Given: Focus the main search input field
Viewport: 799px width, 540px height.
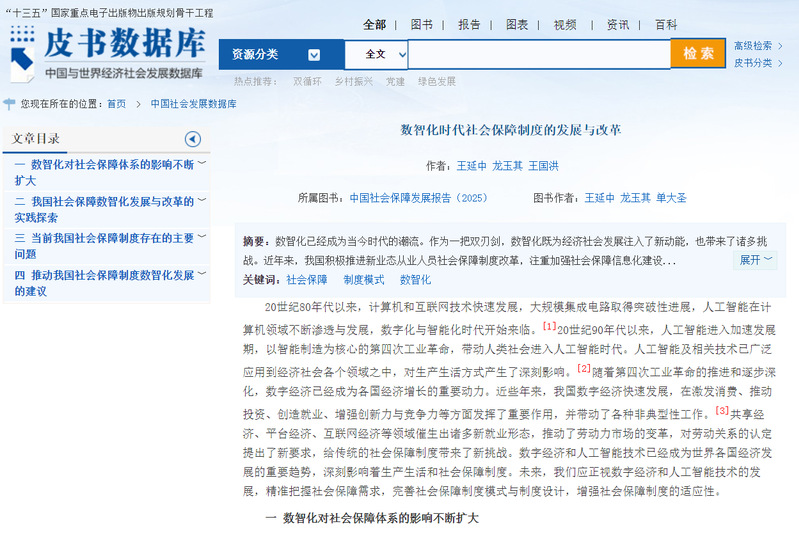Looking at the screenshot, I should point(540,54).
